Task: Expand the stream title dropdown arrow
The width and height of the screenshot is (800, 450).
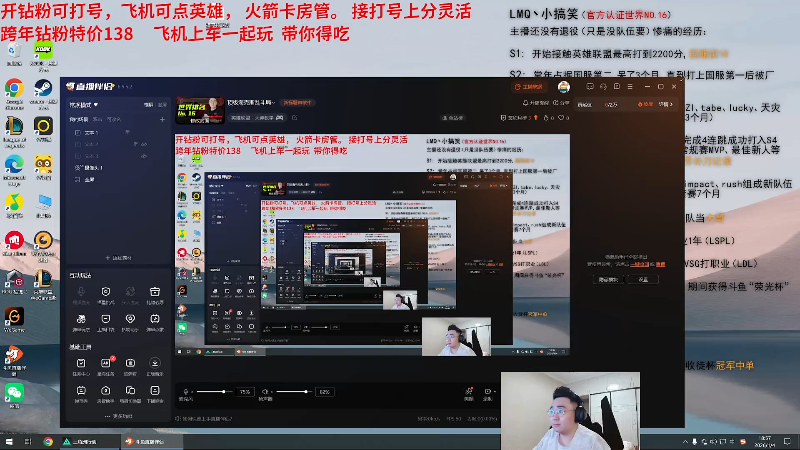Action: point(273,103)
